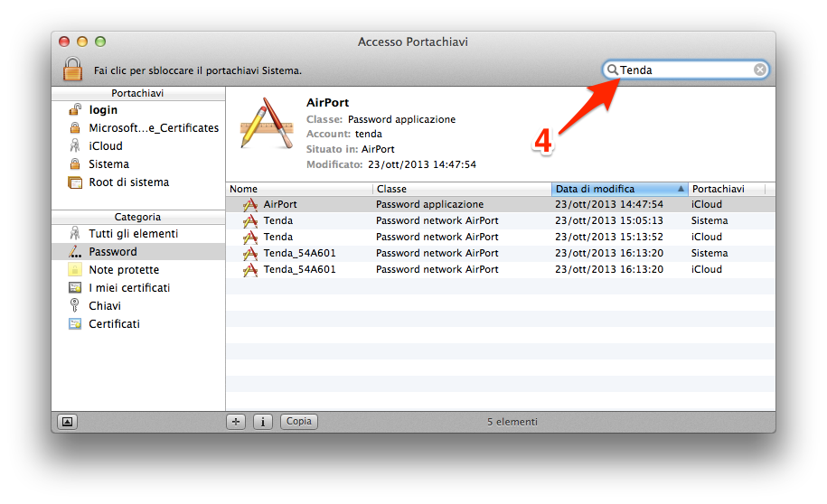Image resolution: width=827 pixels, height=504 pixels.
Task: Click the plus button to add item
Action: pyautogui.click(x=236, y=421)
